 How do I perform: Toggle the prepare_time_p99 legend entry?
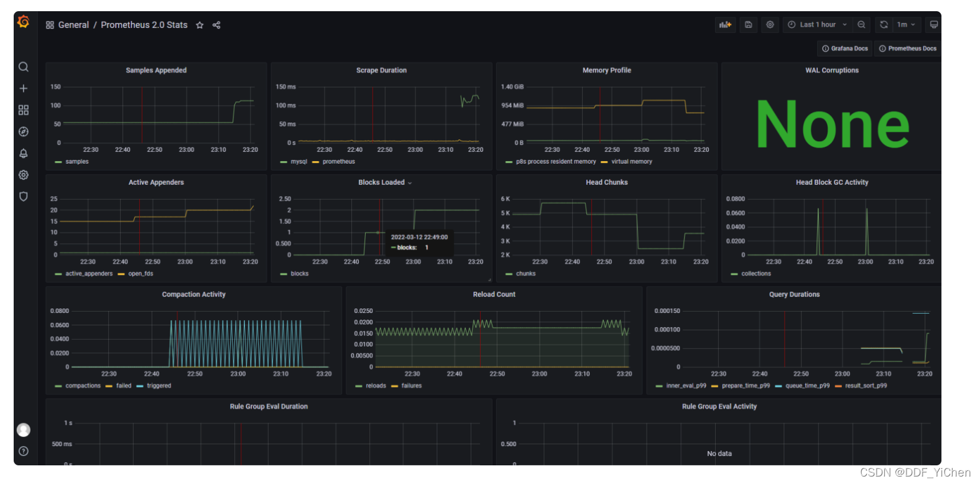(746, 386)
